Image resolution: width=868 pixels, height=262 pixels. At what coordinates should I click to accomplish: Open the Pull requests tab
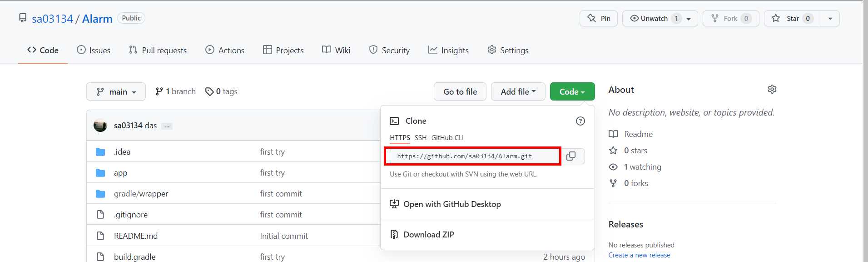[158, 50]
